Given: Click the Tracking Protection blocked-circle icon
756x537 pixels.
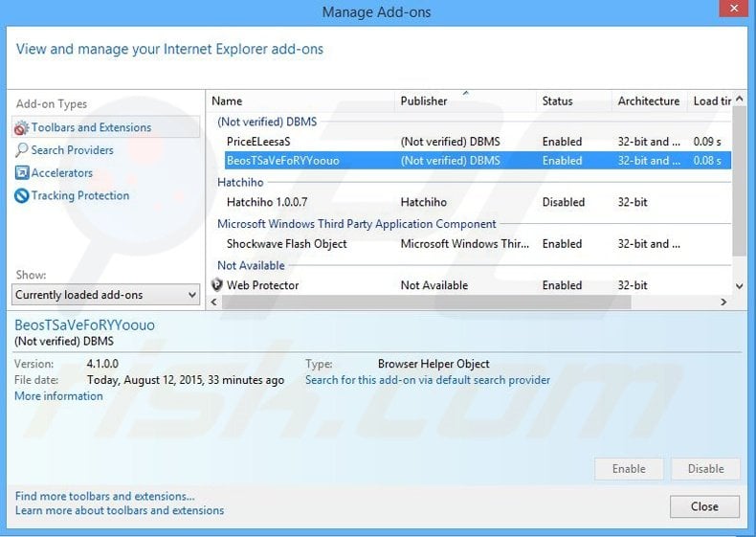Looking at the screenshot, I should [22, 195].
